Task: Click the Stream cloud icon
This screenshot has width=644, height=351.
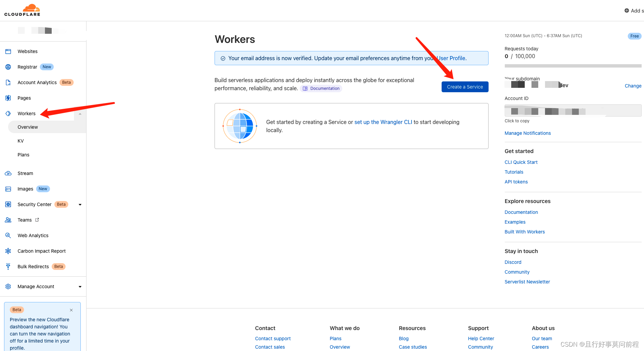Action: [x=8, y=173]
